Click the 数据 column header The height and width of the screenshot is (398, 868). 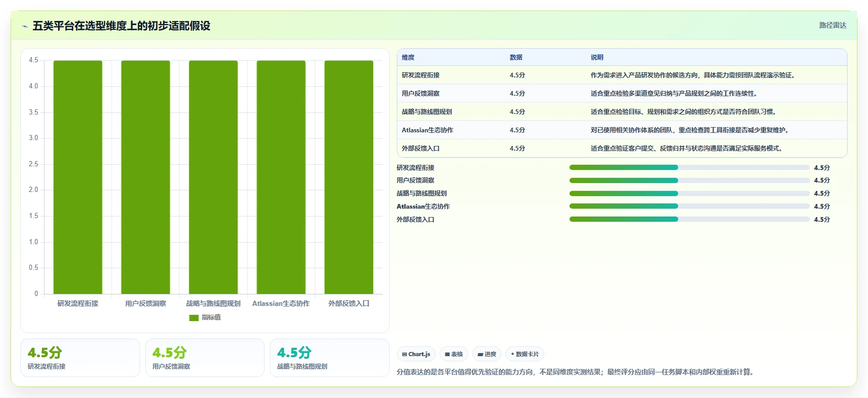click(x=516, y=58)
